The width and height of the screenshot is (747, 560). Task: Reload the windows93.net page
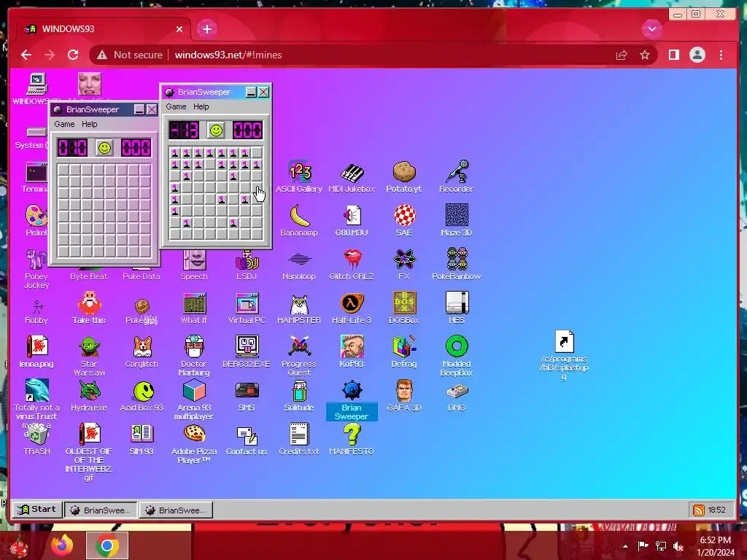pyautogui.click(x=73, y=55)
